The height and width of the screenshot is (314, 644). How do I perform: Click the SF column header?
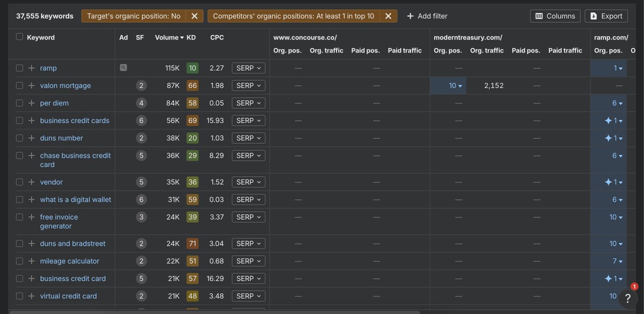pyautogui.click(x=140, y=38)
